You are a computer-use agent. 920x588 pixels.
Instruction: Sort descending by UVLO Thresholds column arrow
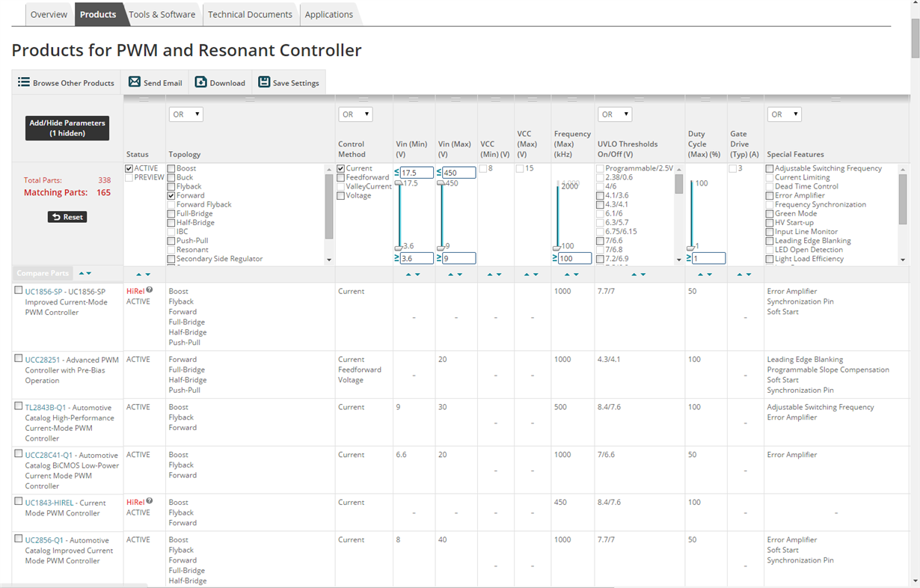pyautogui.click(x=643, y=275)
